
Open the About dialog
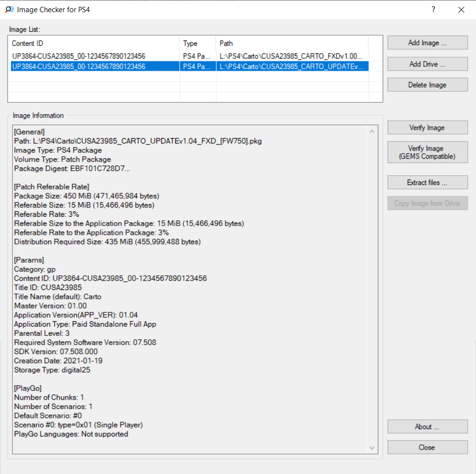[428, 427]
